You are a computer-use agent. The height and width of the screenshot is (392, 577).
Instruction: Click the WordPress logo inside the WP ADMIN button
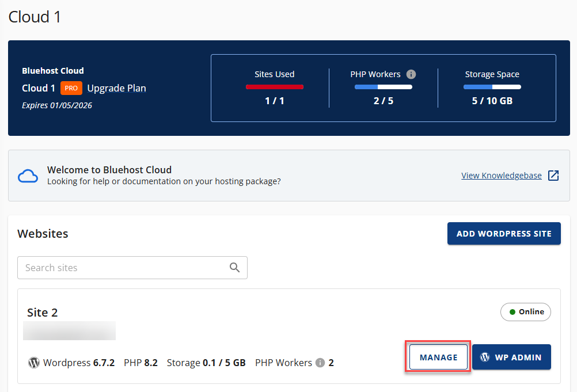[x=485, y=357]
